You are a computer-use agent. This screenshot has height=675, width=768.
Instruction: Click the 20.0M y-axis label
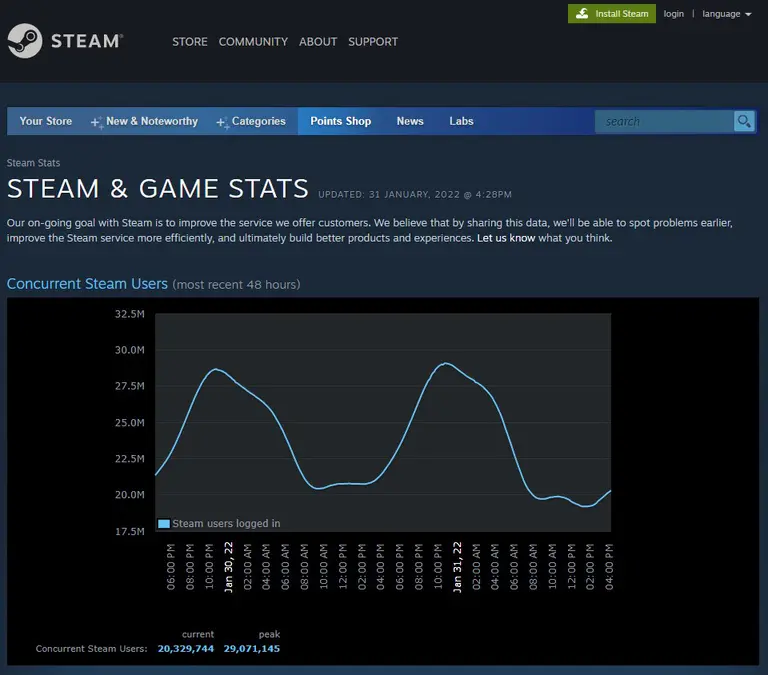pyautogui.click(x=130, y=495)
